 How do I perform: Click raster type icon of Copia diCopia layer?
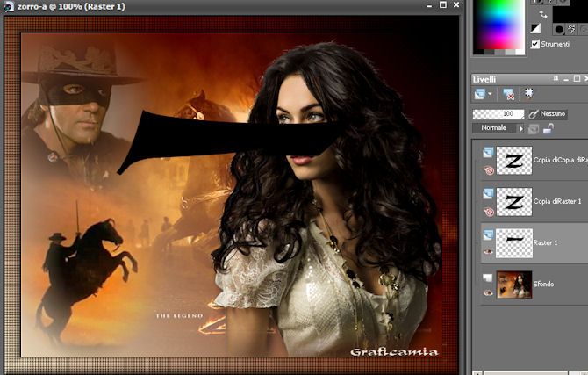[488, 152]
